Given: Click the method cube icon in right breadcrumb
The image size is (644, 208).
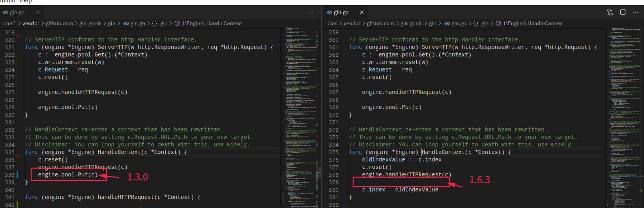Looking at the screenshot, I should tap(498, 23).
